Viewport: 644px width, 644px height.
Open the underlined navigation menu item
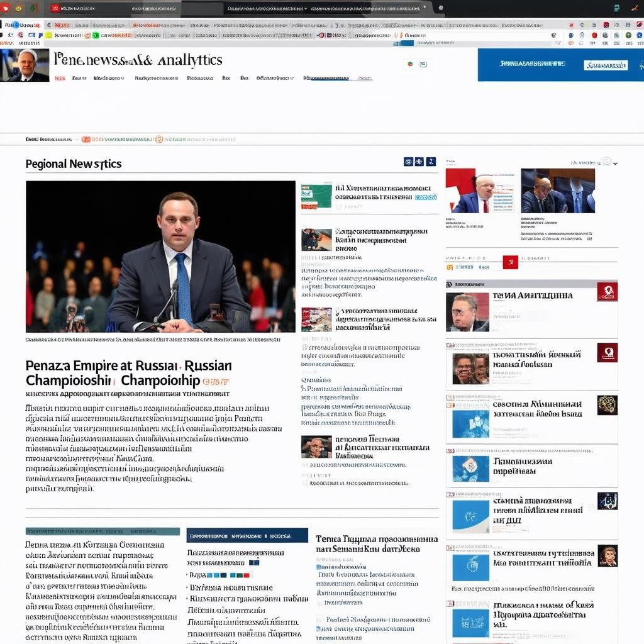326,79
